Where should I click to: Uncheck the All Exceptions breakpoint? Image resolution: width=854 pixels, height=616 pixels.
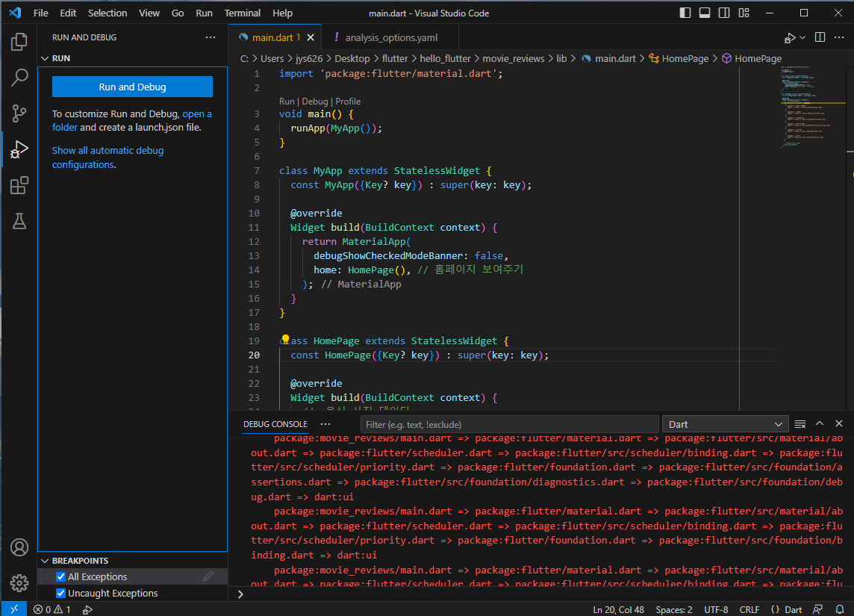61,576
